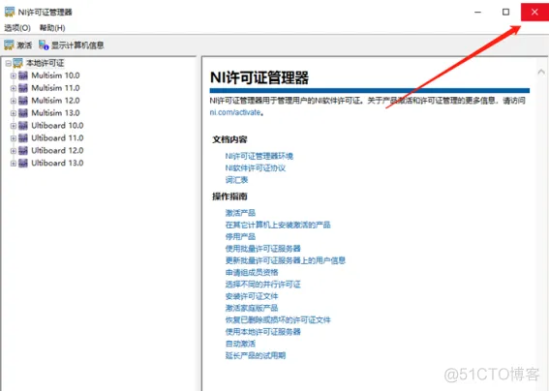Click the 显示计算机信息 toolbar icon
Screen dimensions: 549x392
(x=44, y=45)
